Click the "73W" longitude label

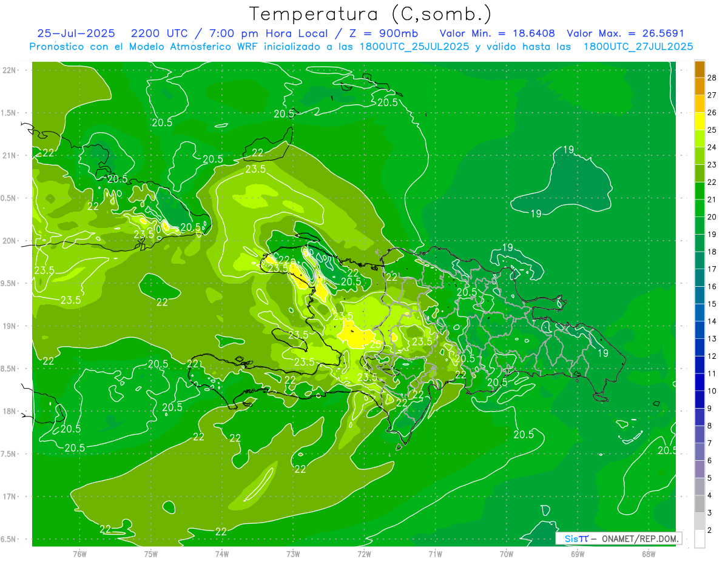293,554
